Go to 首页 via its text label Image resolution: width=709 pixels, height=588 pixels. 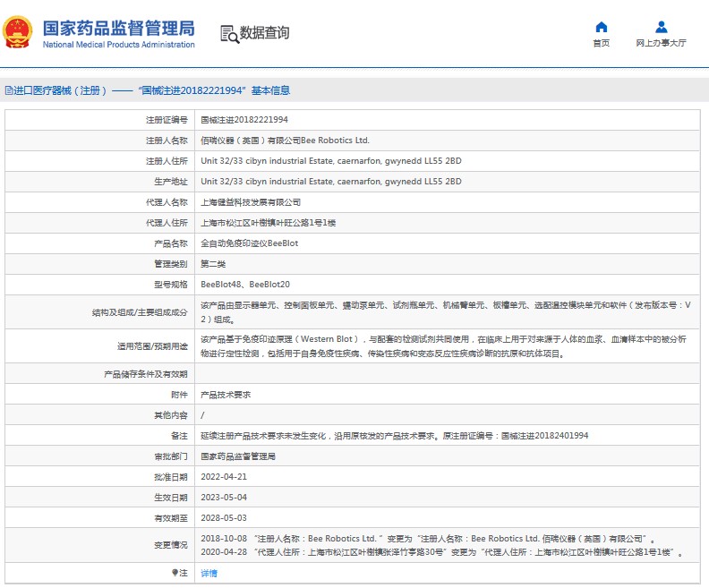pos(601,43)
